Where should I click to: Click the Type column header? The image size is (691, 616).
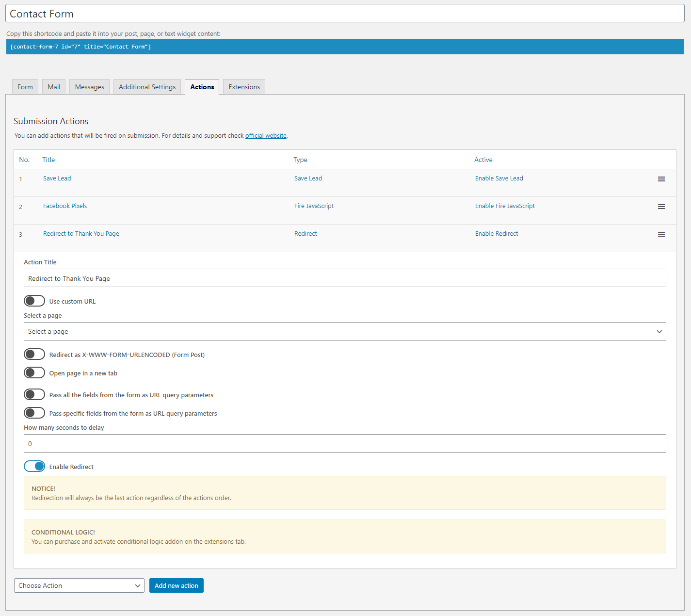pyautogui.click(x=300, y=160)
